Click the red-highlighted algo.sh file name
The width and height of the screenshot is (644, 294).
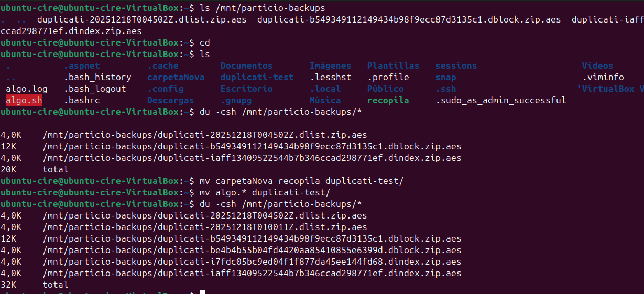pyautogui.click(x=24, y=100)
